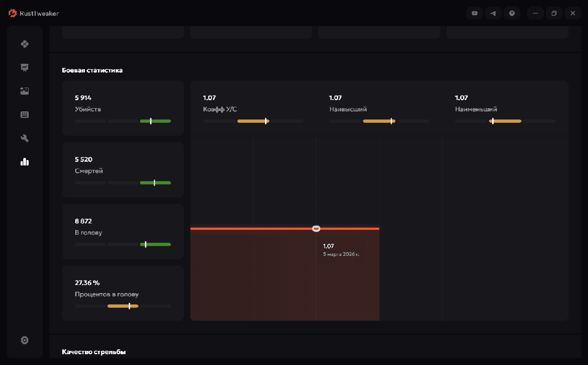Click the orange bar under Коэфф У/С
588x365 pixels.
[x=253, y=121]
